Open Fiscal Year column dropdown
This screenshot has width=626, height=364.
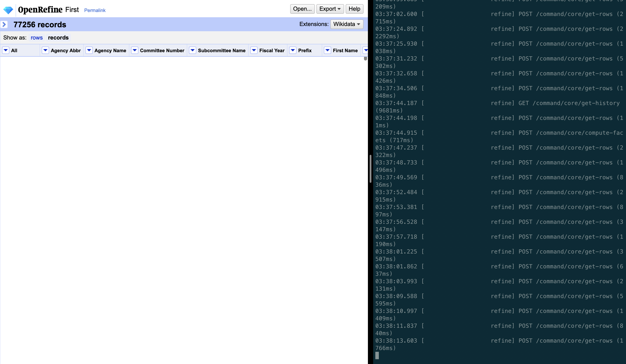pos(254,50)
